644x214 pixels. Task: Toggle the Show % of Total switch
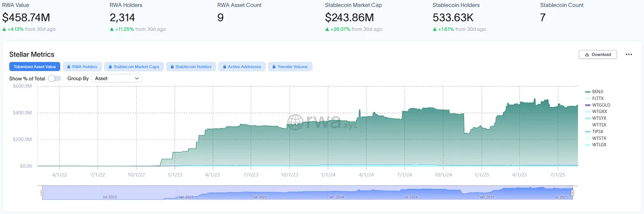[x=54, y=78]
